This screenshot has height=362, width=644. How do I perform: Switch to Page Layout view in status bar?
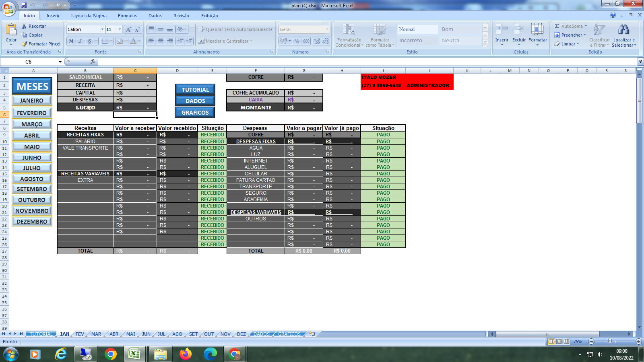tap(559, 341)
